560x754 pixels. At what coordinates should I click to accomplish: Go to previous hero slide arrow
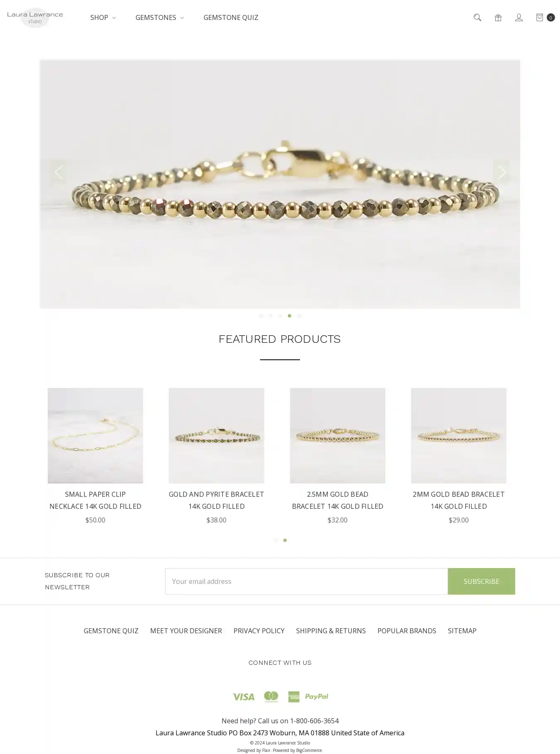click(58, 172)
